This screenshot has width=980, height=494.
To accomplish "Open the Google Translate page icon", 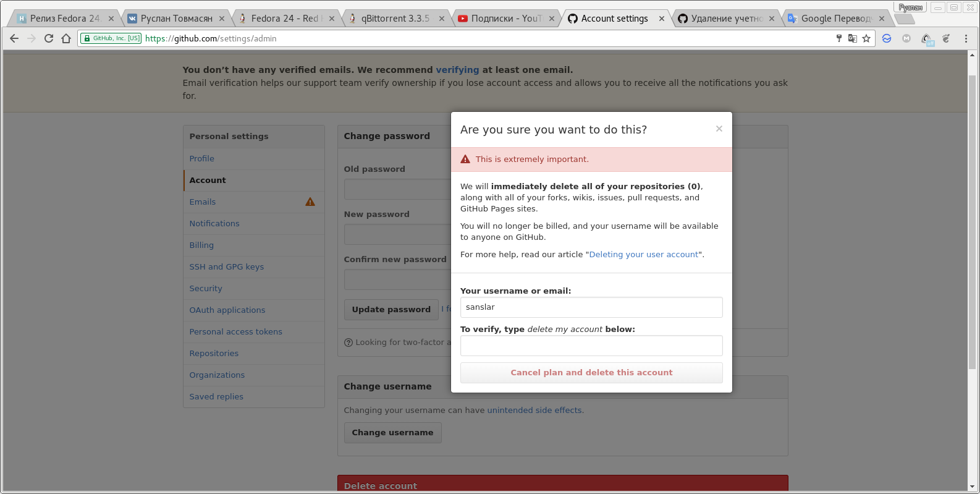I will click(853, 38).
